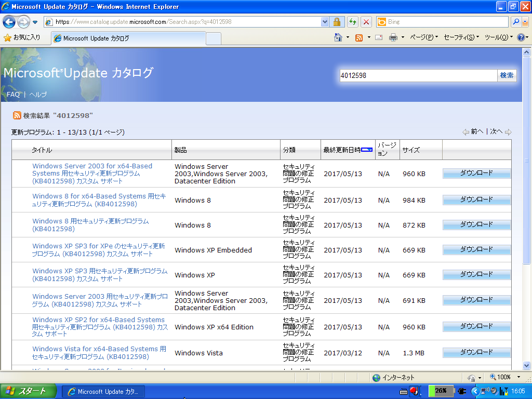532x399 pixels.
Task: Expand the address bar history dropdown
Action: [x=325, y=22]
